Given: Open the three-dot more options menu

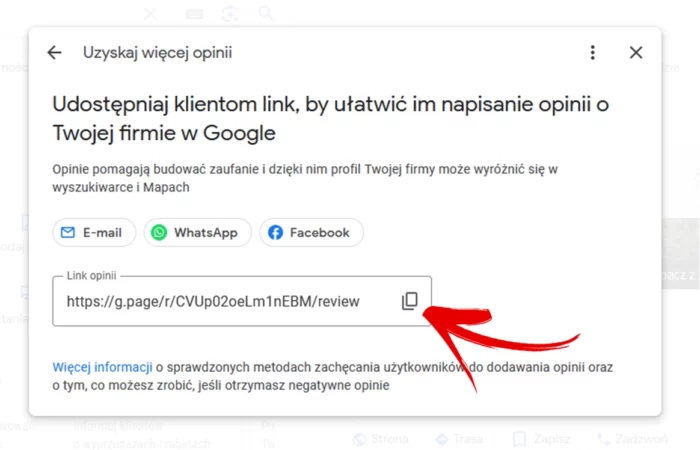Looking at the screenshot, I should 592,53.
